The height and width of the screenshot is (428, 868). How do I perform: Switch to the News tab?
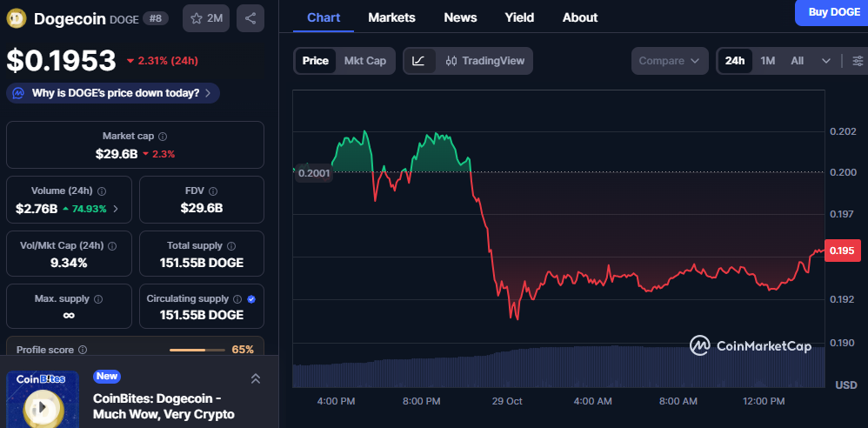pyautogui.click(x=460, y=17)
